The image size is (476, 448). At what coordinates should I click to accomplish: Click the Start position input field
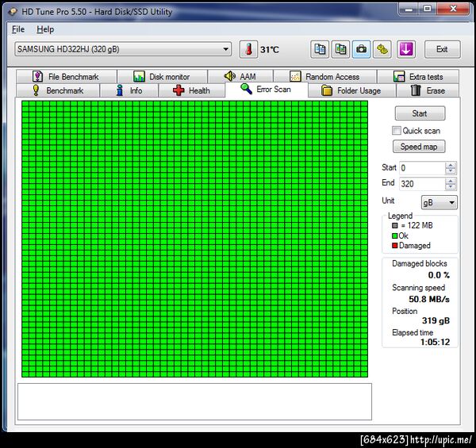coord(422,168)
